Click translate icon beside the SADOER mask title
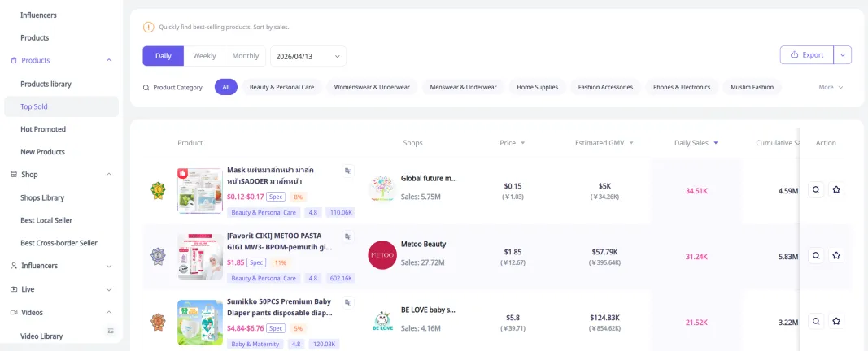868x351 pixels. [348, 171]
